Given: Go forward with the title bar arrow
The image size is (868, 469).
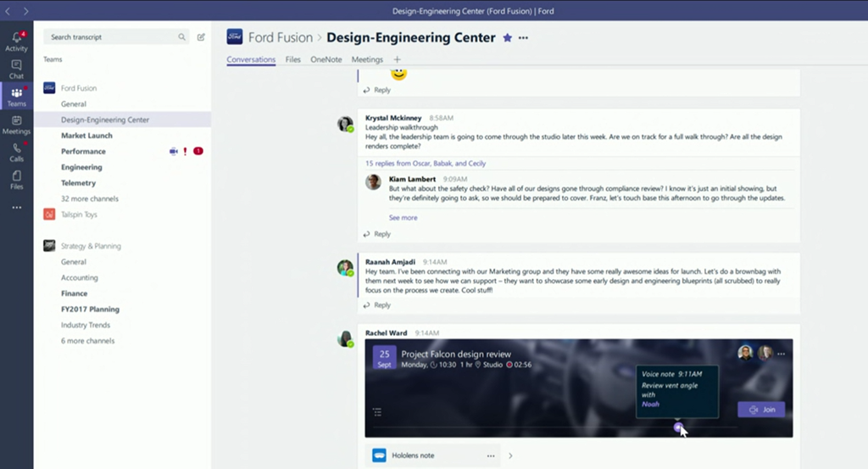Looking at the screenshot, I should tap(26, 10).
